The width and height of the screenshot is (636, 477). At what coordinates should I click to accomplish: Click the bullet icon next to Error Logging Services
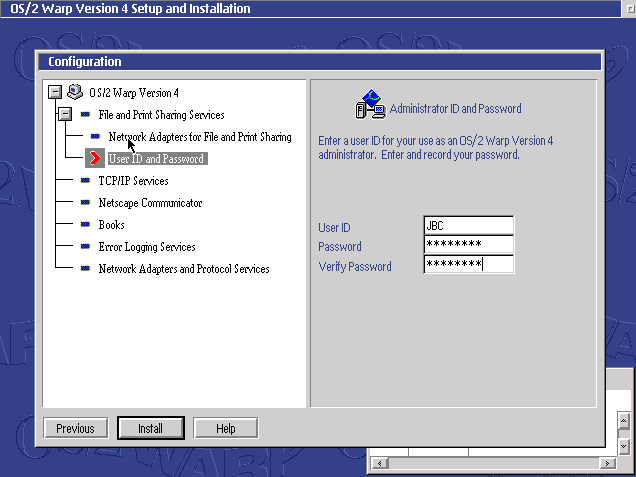click(86, 247)
